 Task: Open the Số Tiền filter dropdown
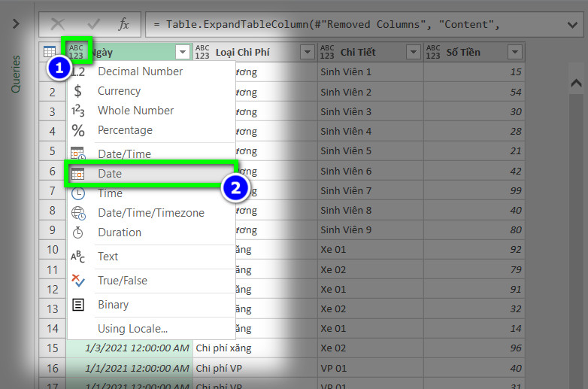point(515,52)
